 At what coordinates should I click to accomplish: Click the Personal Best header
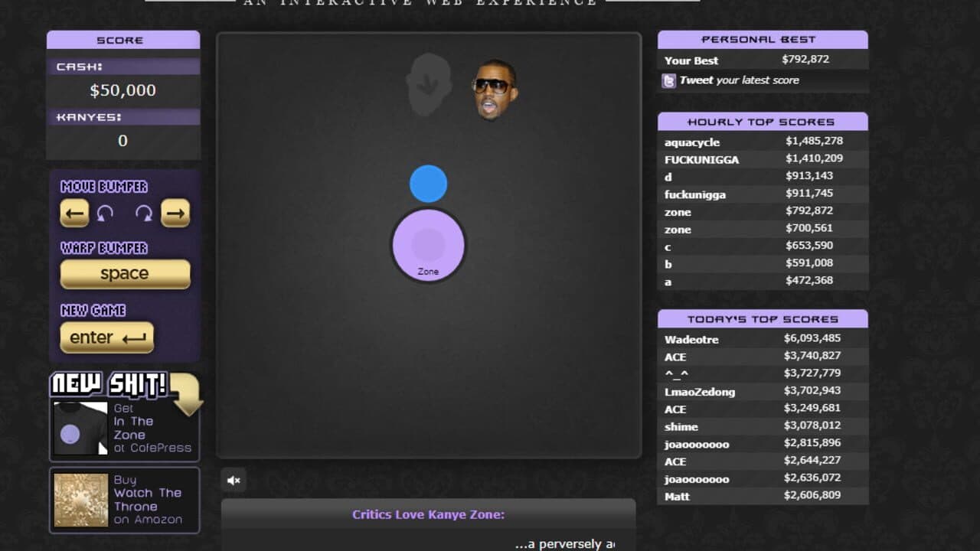pyautogui.click(x=763, y=40)
